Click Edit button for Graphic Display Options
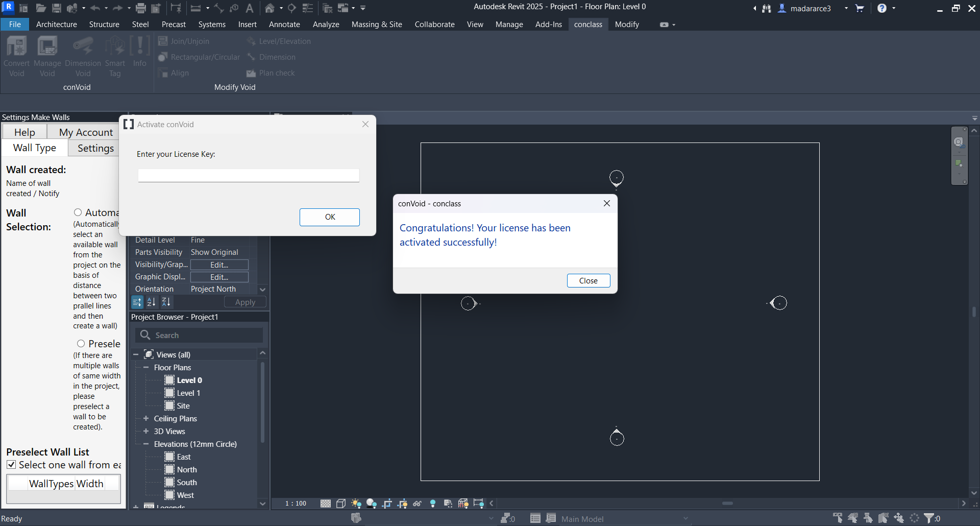The height and width of the screenshot is (526, 980). point(219,277)
